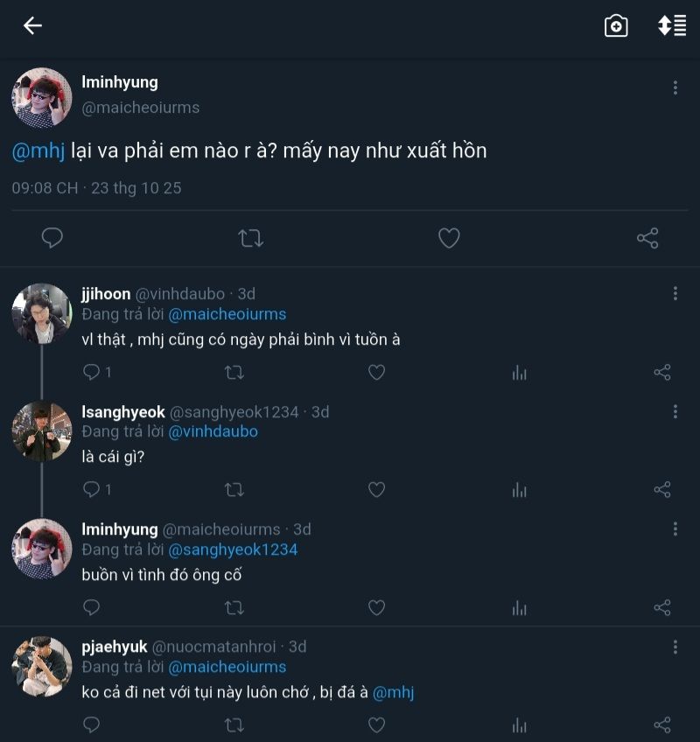Screen dimensions: 700x742
Task: Tap the back arrow icon
Action: click(32, 26)
